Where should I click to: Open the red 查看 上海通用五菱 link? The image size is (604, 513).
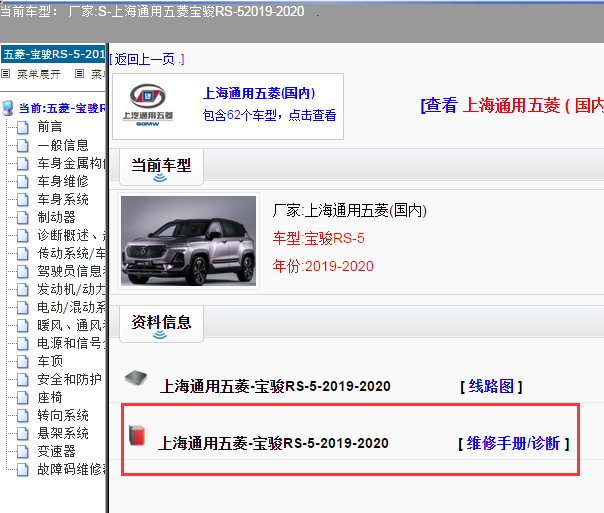click(512, 105)
